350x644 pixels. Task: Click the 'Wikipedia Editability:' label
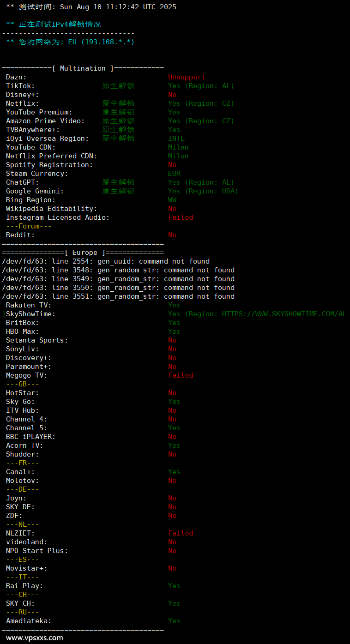coord(52,209)
